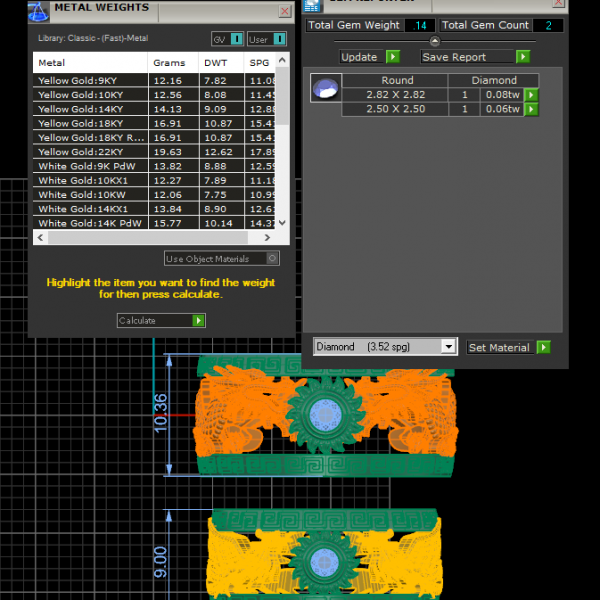
Task: Click green arrow on Calculate button
Action: [x=199, y=321]
